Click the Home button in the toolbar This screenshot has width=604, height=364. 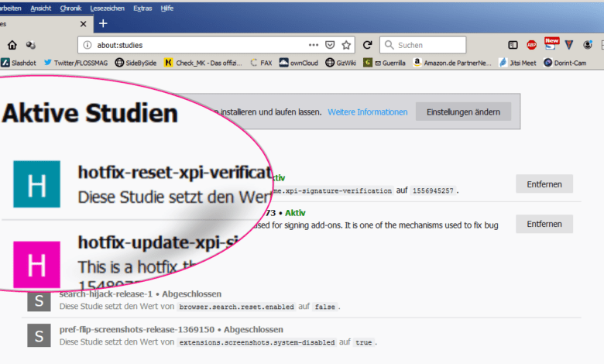[12, 45]
